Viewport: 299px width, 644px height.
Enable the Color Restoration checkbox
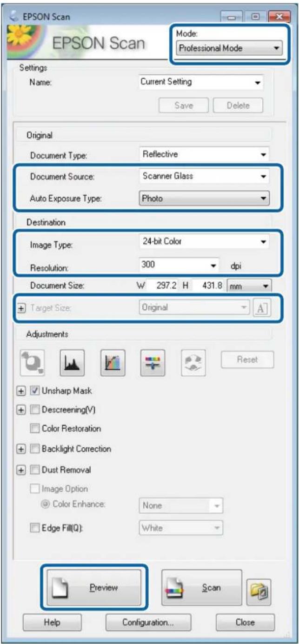coord(34,429)
